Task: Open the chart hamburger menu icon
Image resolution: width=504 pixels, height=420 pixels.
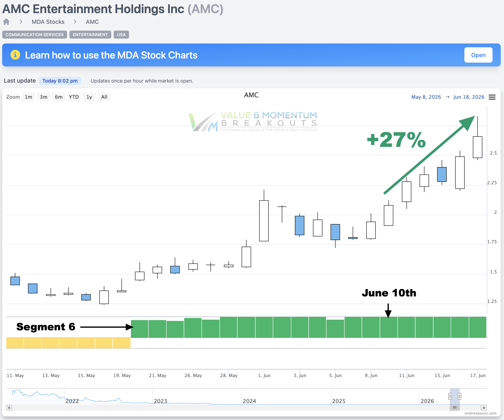Action: coord(492,97)
